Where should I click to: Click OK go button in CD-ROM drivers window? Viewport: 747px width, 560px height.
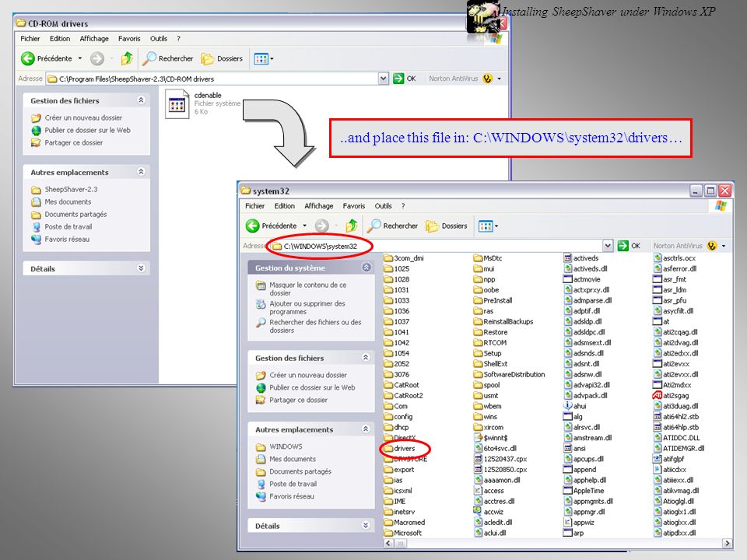(x=405, y=79)
